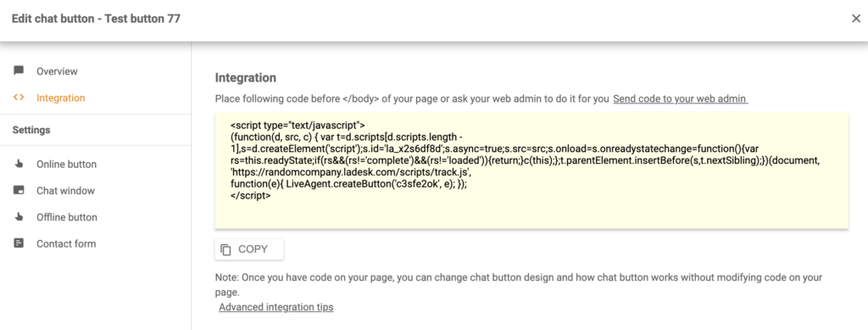
Task: Click the Place following code instruction text
Action: click(x=412, y=99)
